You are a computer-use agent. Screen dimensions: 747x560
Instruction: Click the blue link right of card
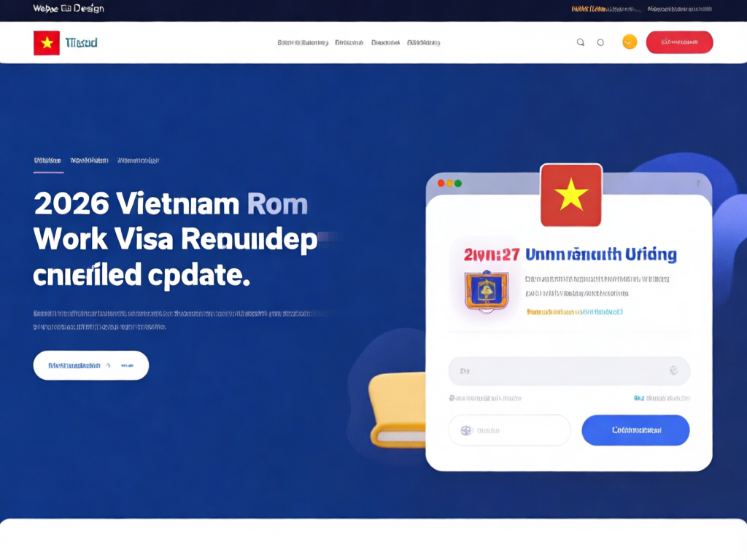click(662, 398)
